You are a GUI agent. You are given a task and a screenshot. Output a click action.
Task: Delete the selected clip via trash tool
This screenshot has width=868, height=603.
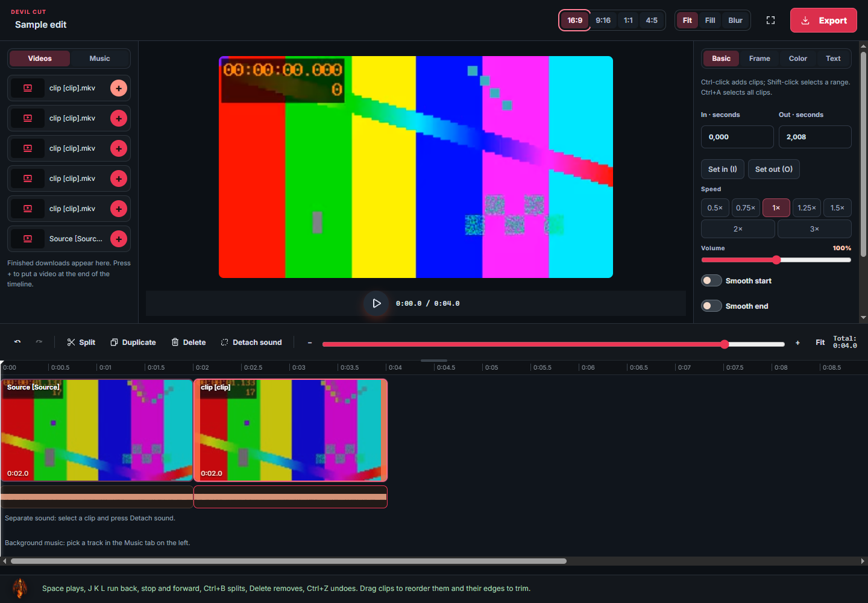(x=189, y=342)
